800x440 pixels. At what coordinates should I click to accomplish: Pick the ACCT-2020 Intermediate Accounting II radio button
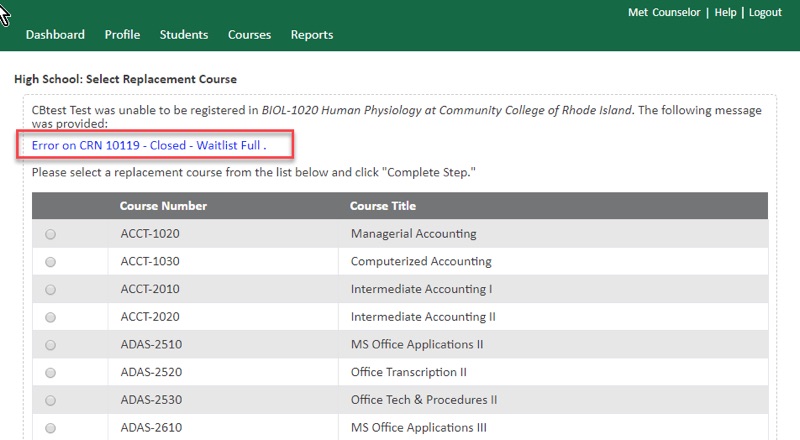51,317
